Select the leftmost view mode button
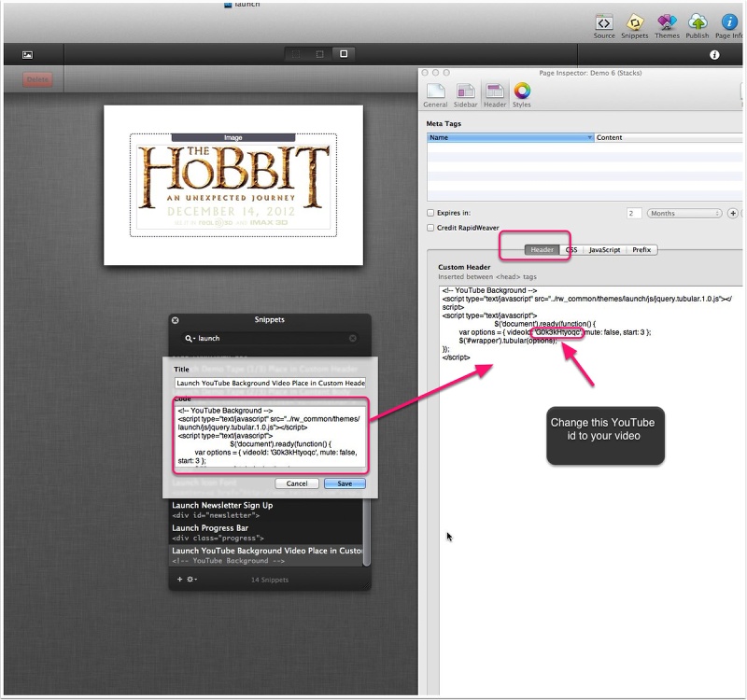 point(296,54)
